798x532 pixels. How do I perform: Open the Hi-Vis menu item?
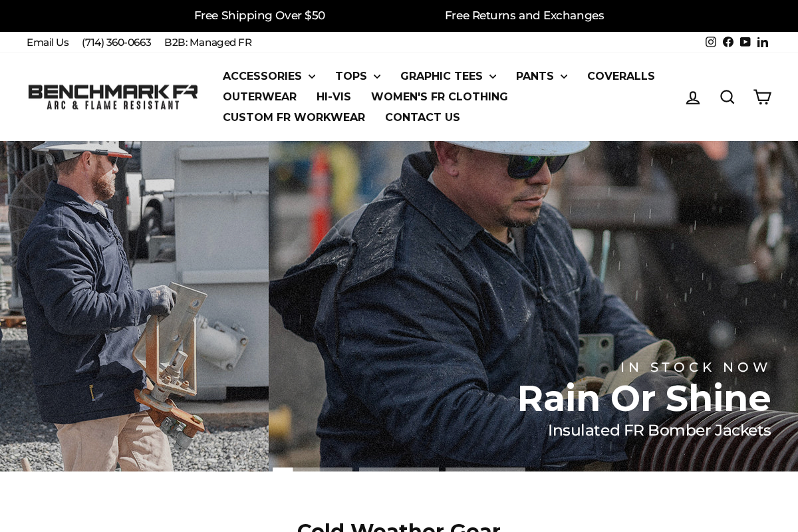[334, 96]
